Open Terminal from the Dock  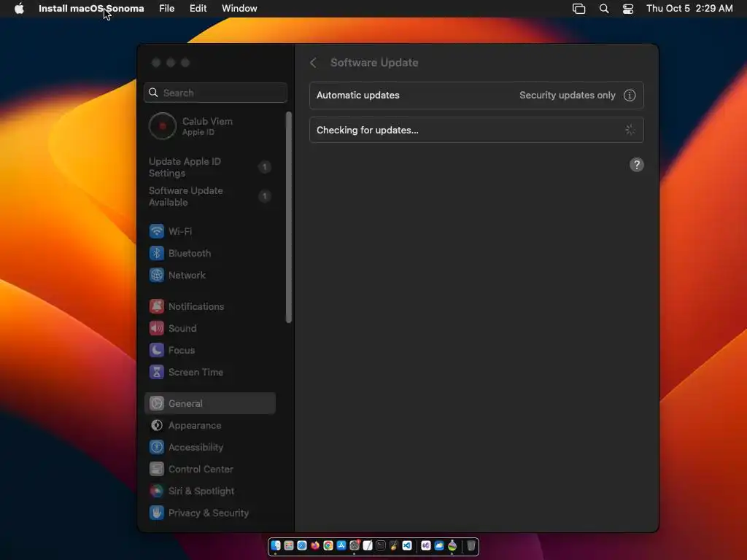(x=381, y=545)
